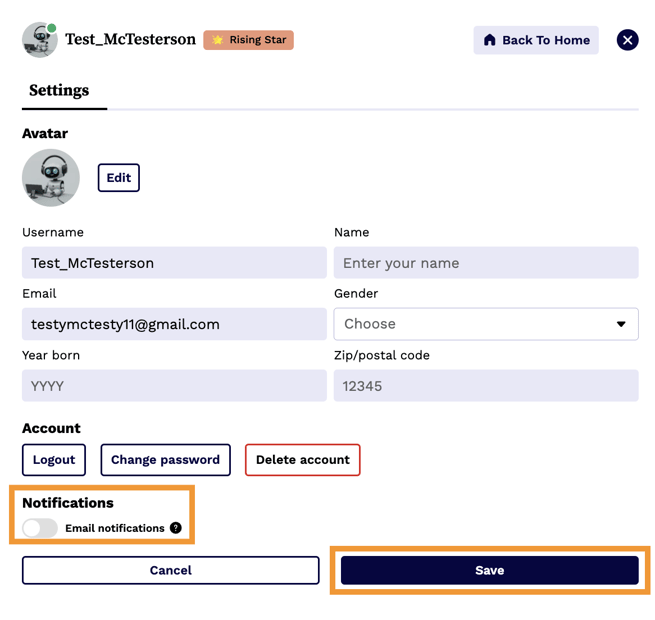Click the Delete account button

click(x=302, y=460)
